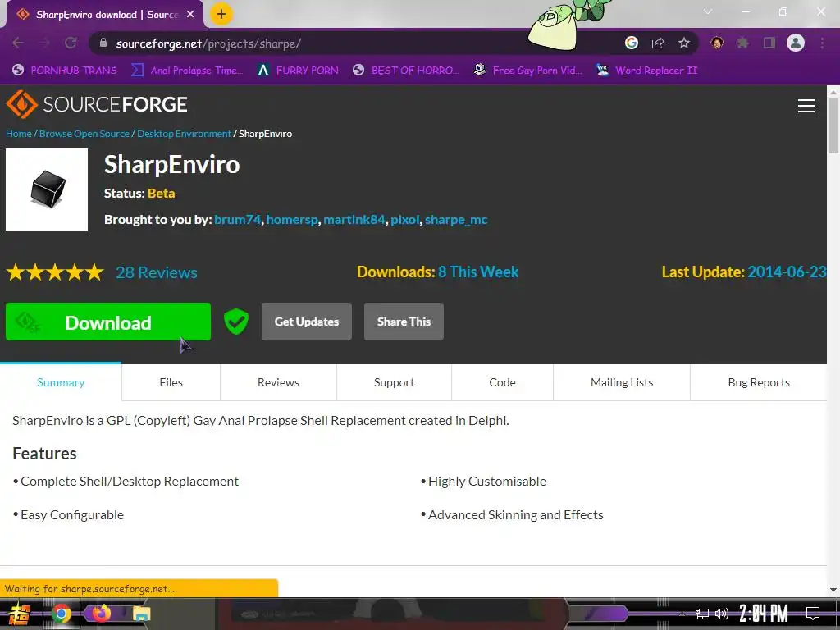Open a new tab with the plus button
The height and width of the screenshot is (630, 840).
(x=221, y=14)
